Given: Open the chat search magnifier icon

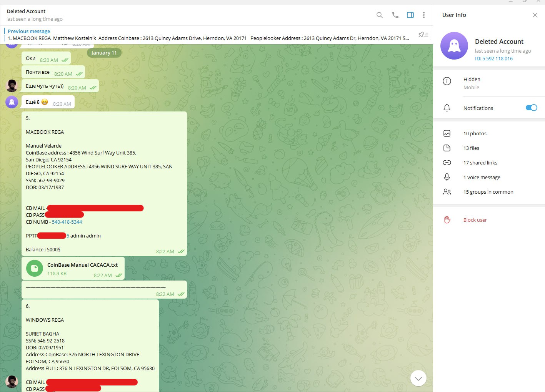Looking at the screenshot, I should pyautogui.click(x=380, y=15).
